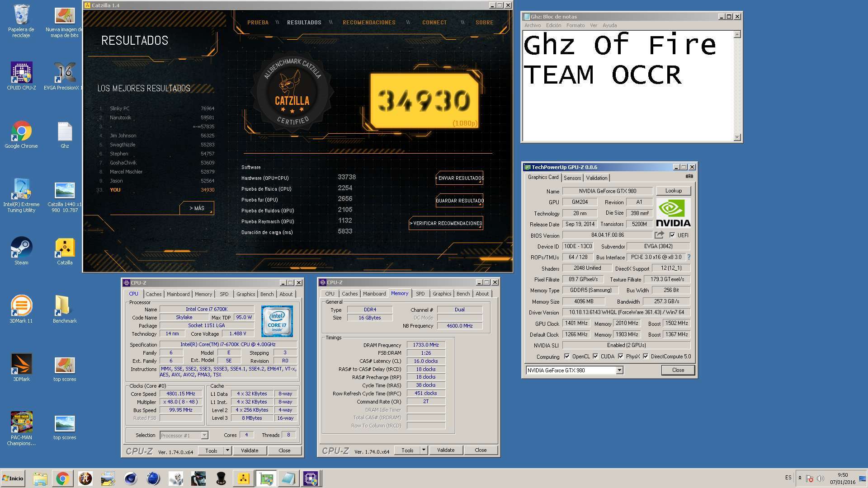The image size is (868, 488).
Task: Open Mainboard tab in left CPU-Z window
Action: [x=178, y=294]
